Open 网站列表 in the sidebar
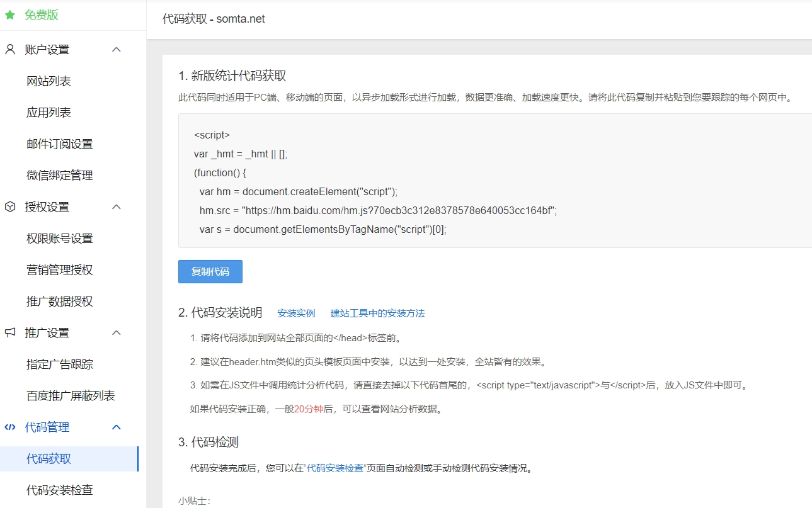812x508 pixels. pyautogui.click(x=49, y=81)
